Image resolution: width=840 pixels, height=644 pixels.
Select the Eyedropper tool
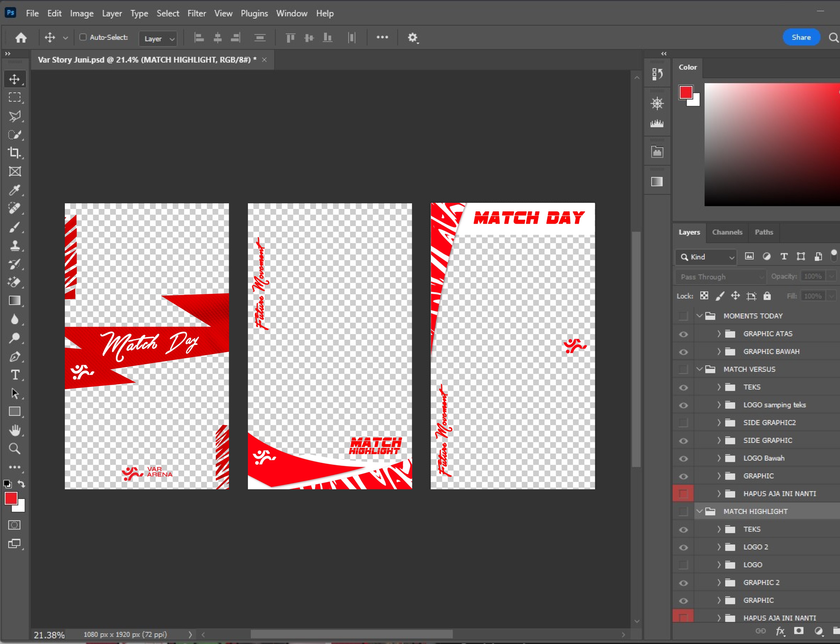point(15,190)
